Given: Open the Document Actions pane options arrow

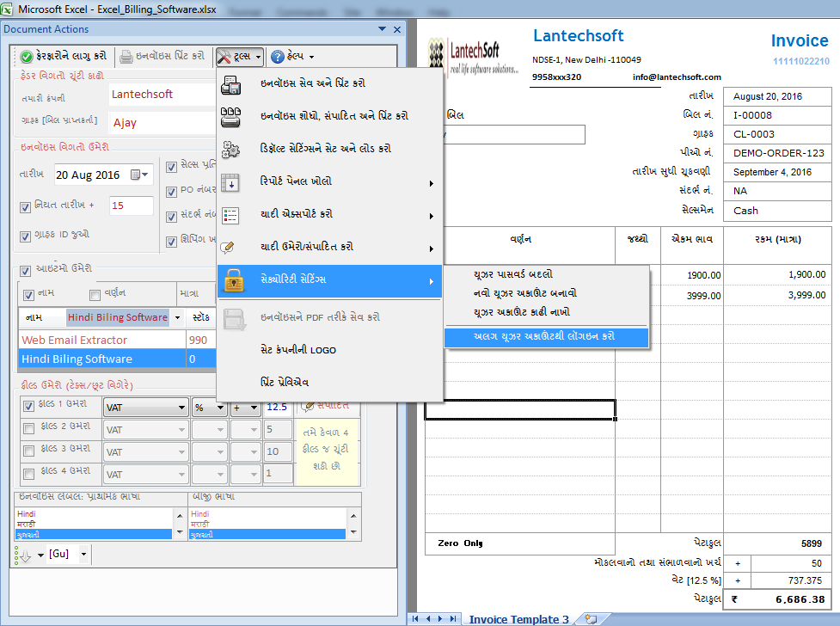Looking at the screenshot, I should [382, 29].
